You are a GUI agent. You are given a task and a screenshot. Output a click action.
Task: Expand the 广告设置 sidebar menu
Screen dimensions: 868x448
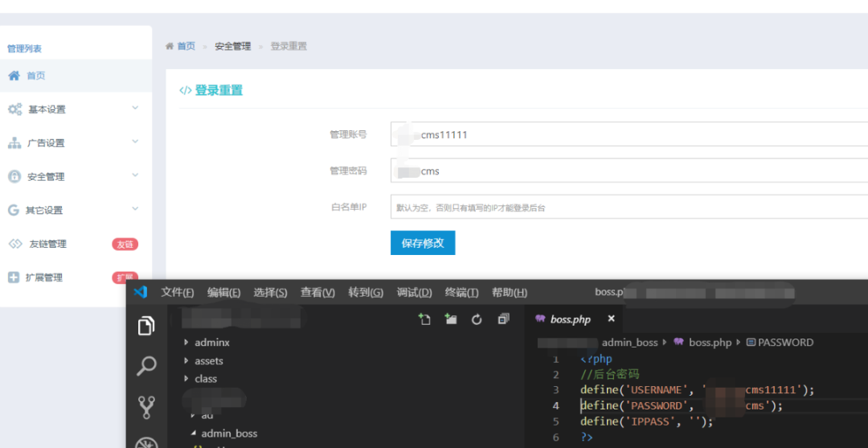(x=72, y=143)
